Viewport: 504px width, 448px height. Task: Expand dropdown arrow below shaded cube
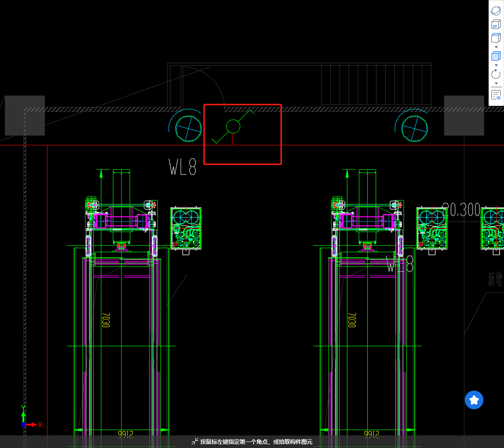(x=496, y=65)
